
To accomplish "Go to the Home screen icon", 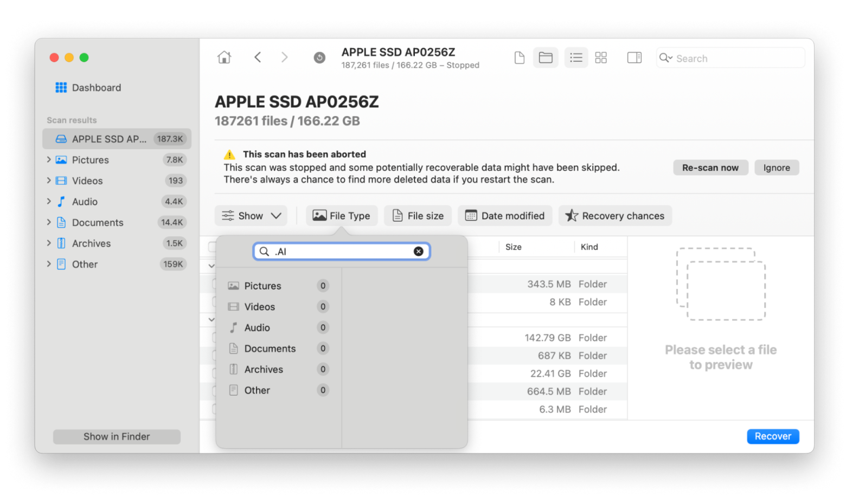I will (x=224, y=57).
